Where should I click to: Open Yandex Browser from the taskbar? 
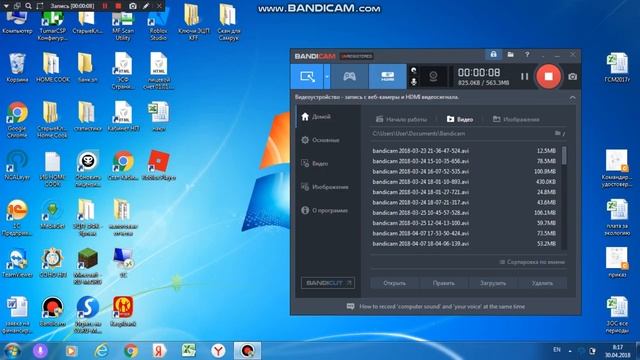(x=218, y=351)
